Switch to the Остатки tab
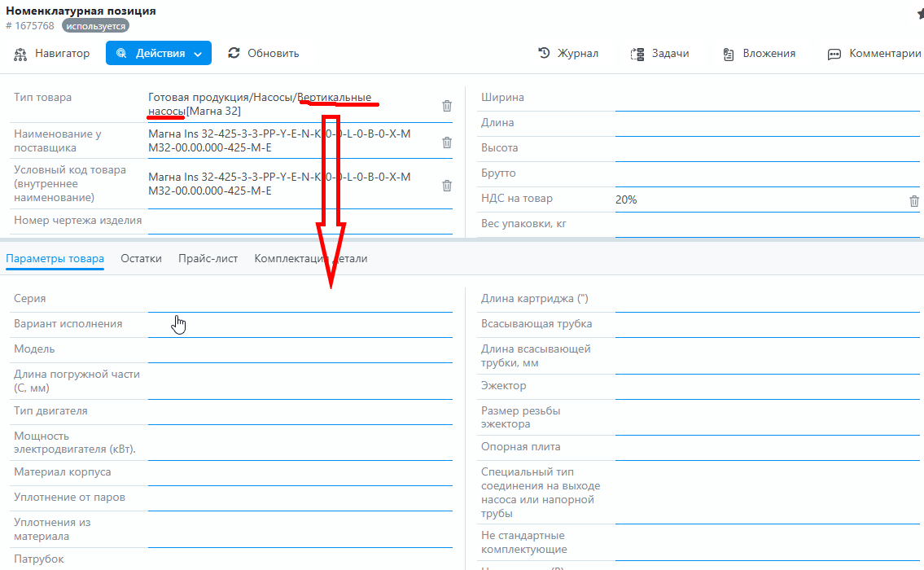 click(x=141, y=259)
